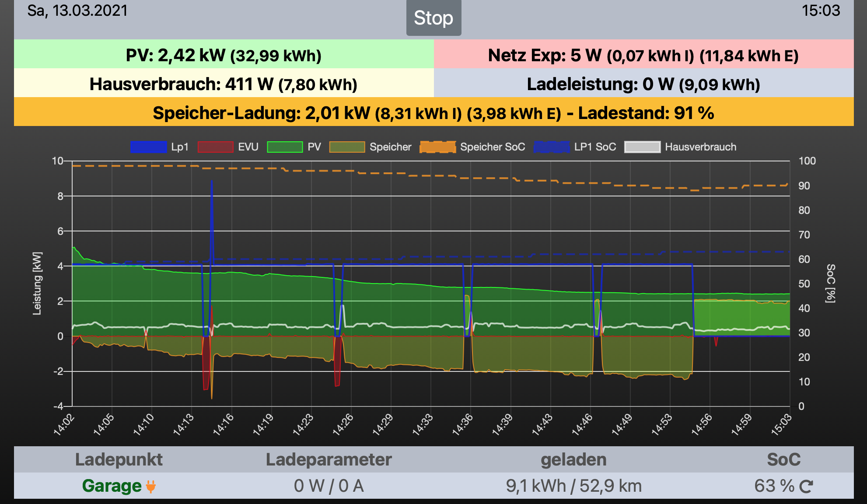867x504 pixels.
Task: Toggle the Lp1 legend swatch
Action: coord(148,147)
